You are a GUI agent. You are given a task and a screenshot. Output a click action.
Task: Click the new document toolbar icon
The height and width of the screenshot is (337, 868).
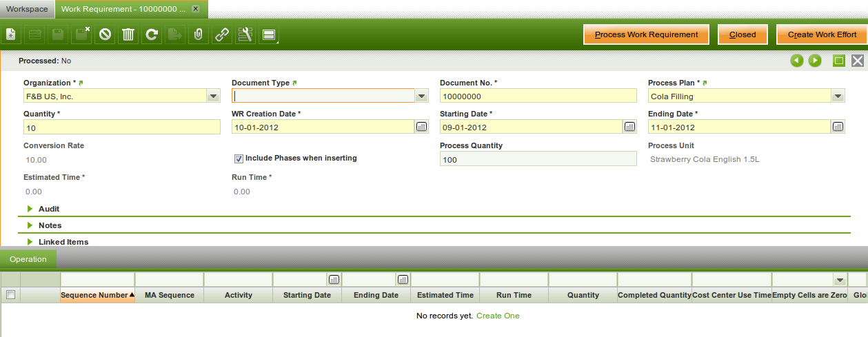click(12, 34)
